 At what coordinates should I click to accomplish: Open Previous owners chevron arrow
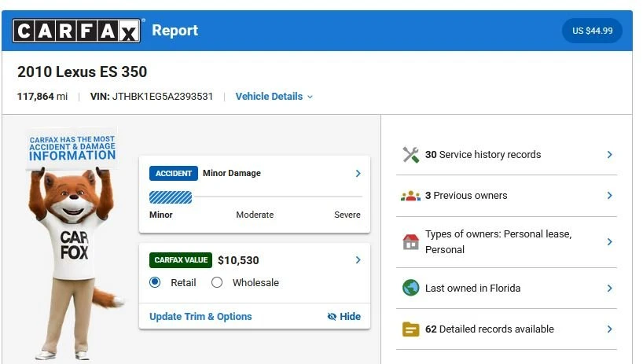tap(610, 196)
